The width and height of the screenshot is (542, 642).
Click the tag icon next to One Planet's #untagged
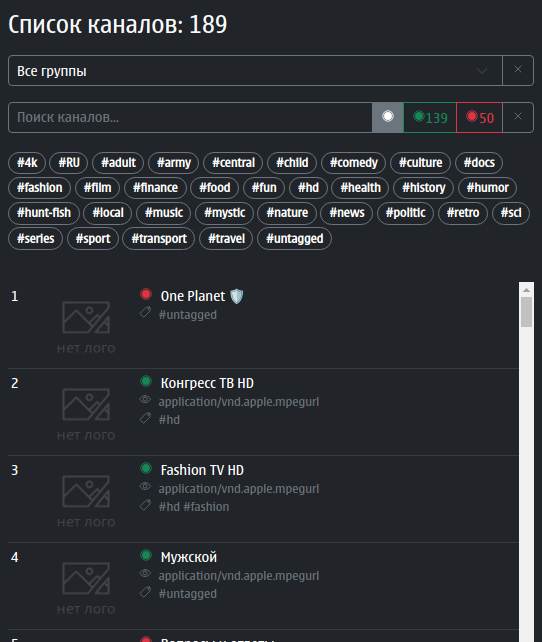tap(145, 313)
